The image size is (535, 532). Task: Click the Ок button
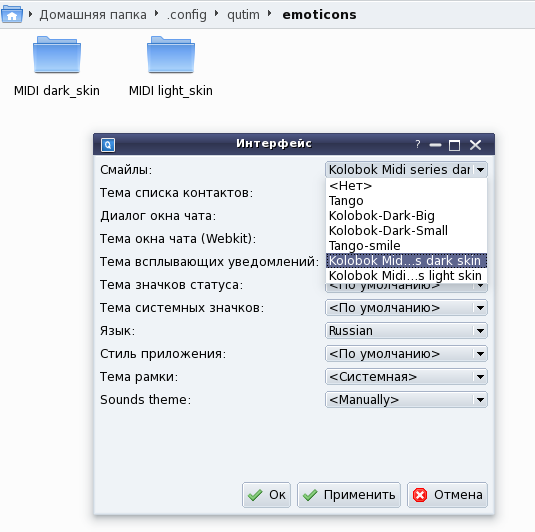266,495
